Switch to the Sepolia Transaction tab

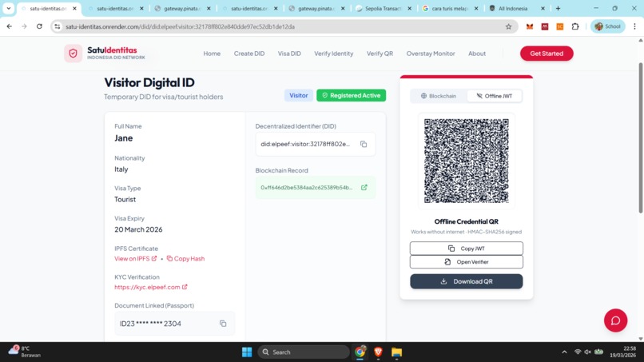click(384, 8)
